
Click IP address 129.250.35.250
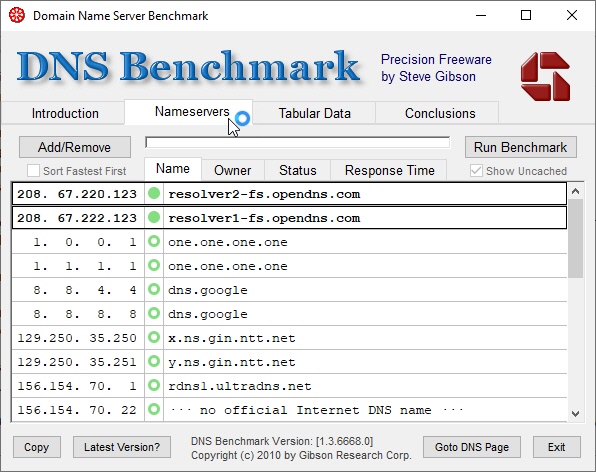tap(77, 337)
